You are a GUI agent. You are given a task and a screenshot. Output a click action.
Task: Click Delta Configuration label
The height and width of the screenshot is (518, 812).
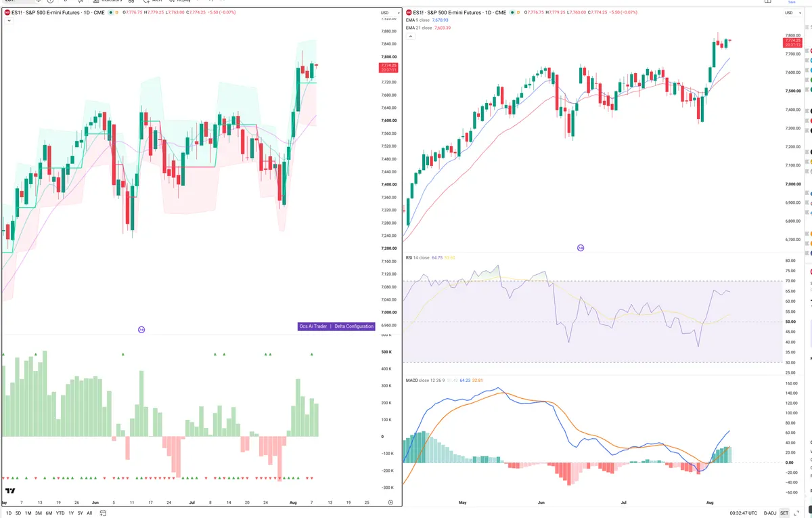click(354, 326)
